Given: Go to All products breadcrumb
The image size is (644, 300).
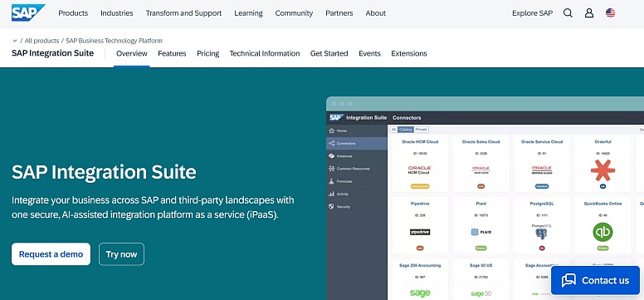Looking at the screenshot, I should click(x=41, y=41).
